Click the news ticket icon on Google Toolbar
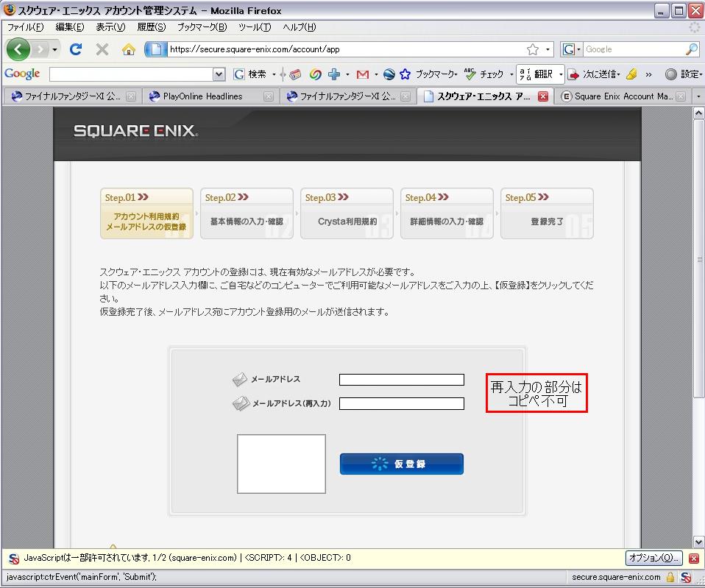Viewport: 705px width, 588px height. (295, 74)
